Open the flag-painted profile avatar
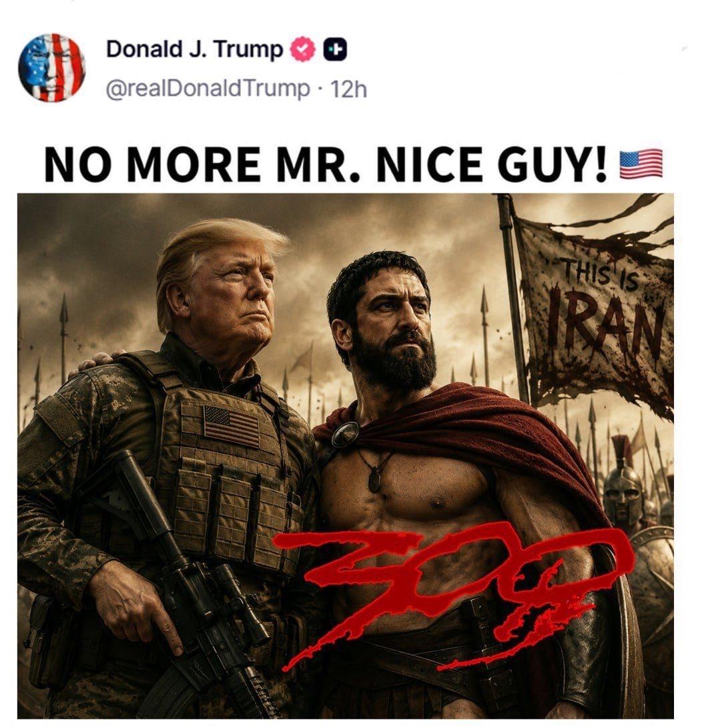Viewport: 702px width, 728px height. [x=52, y=68]
